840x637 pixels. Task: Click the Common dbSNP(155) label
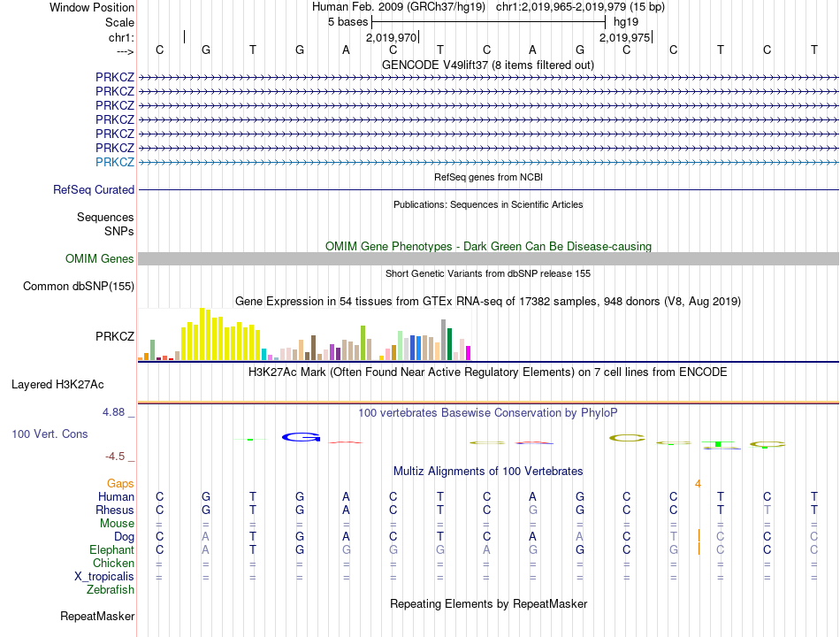tap(79, 287)
